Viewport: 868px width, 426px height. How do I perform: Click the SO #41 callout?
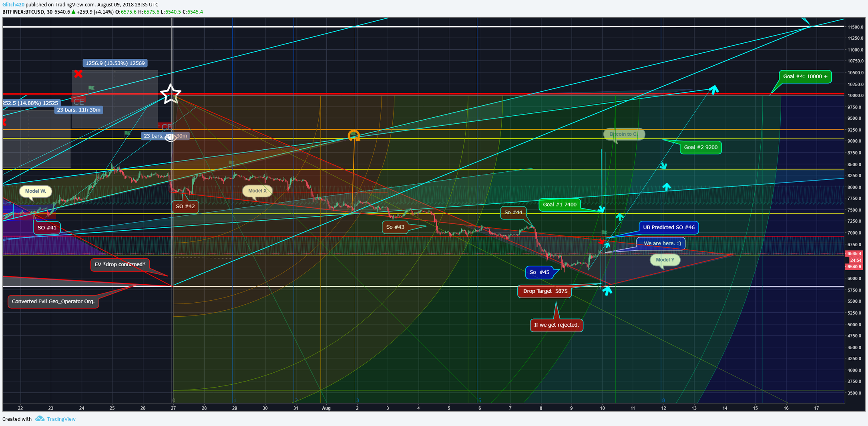click(x=47, y=228)
